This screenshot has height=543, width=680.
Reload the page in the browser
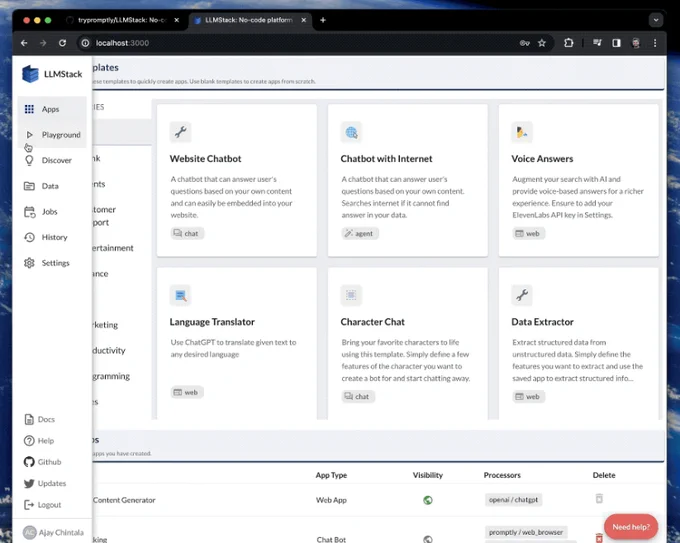pos(62,43)
